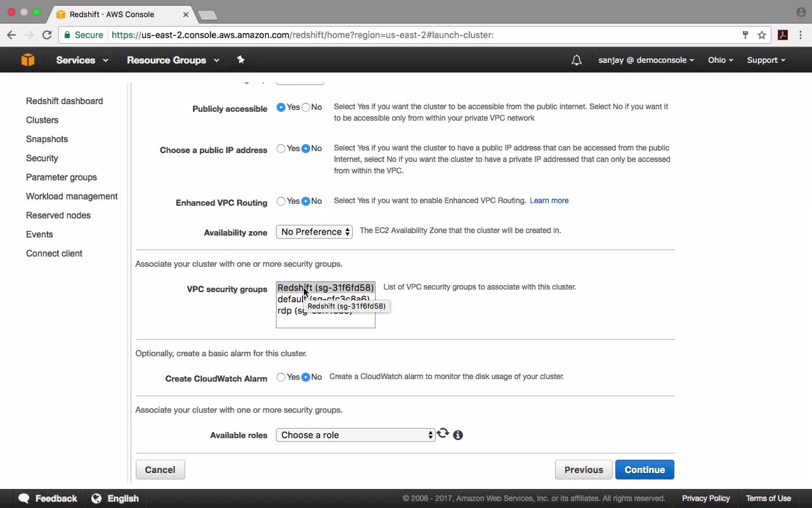Select Redshift (sg-31f6fd58) security group
Image resolution: width=812 pixels, height=508 pixels.
pyautogui.click(x=325, y=288)
